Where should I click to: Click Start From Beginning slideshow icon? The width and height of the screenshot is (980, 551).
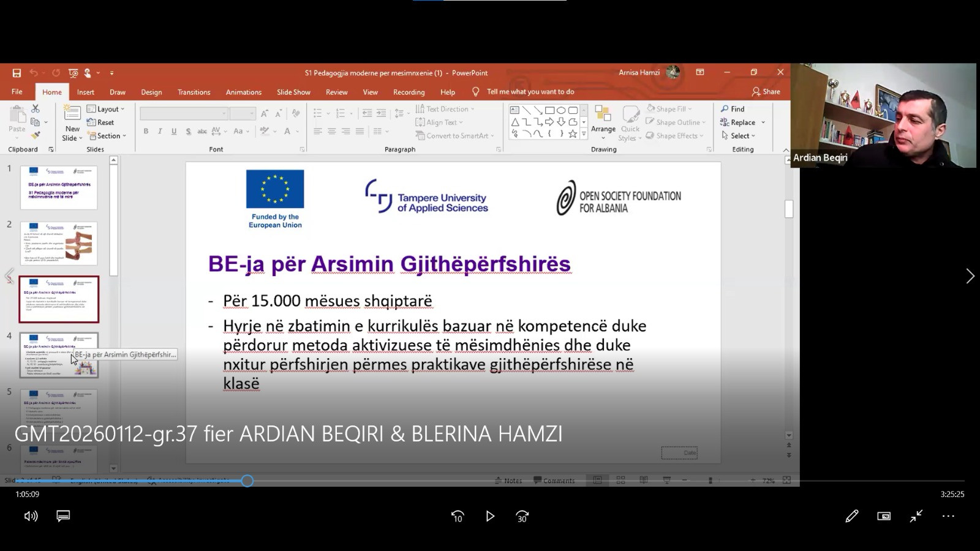[x=73, y=73]
